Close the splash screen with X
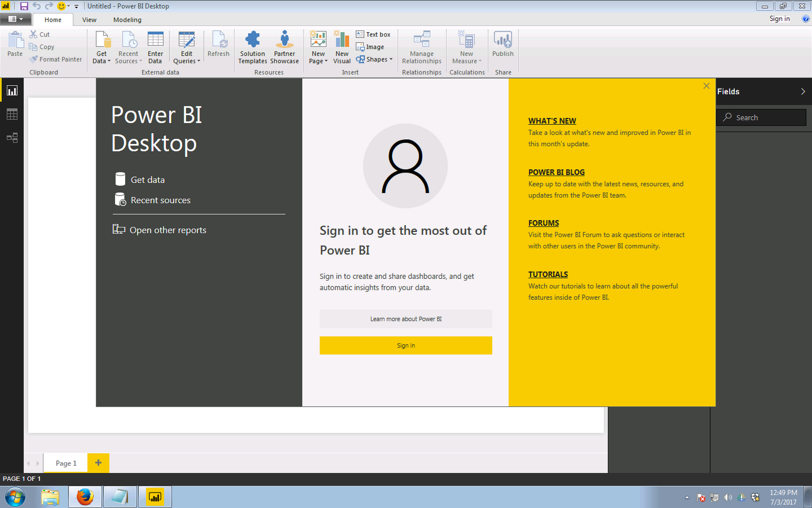 706,86
